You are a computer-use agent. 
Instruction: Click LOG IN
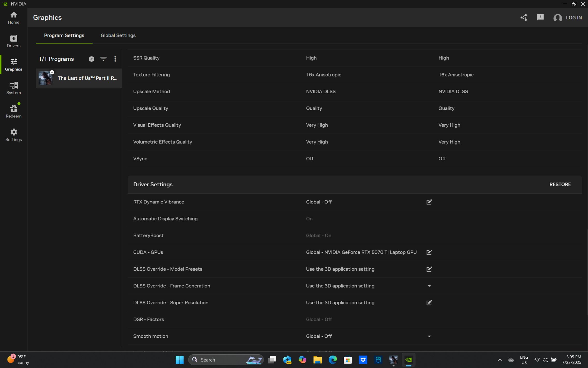point(574,18)
